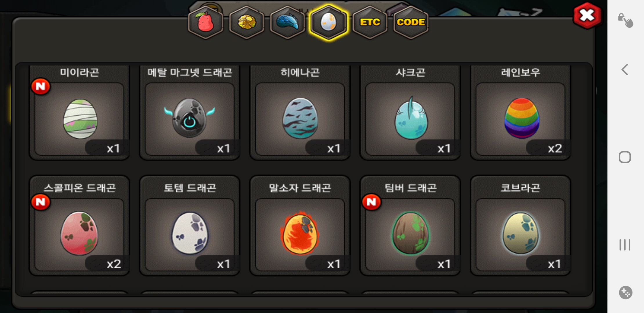Tap the Android back chevron
The height and width of the screenshot is (313, 644).
pyautogui.click(x=625, y=70)
